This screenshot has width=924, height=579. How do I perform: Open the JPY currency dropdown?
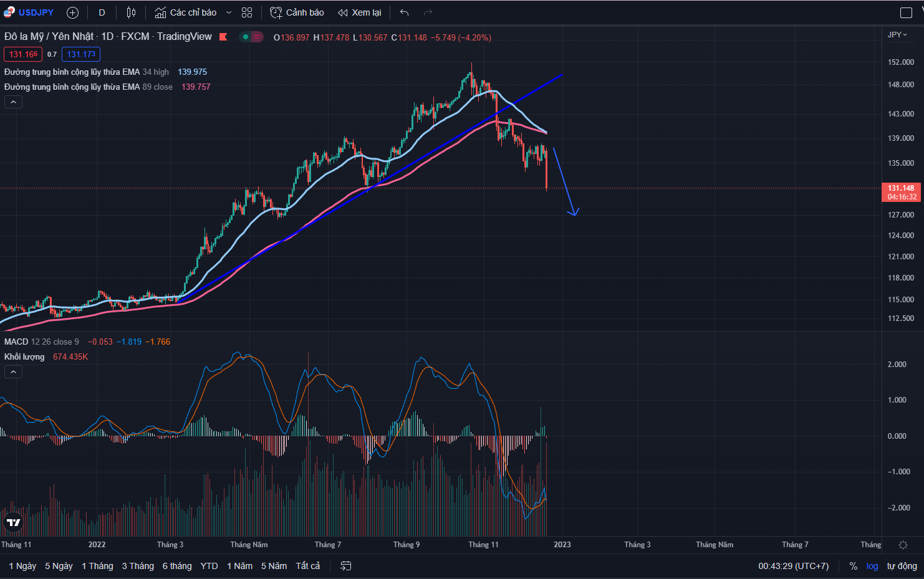coord(897,35)
